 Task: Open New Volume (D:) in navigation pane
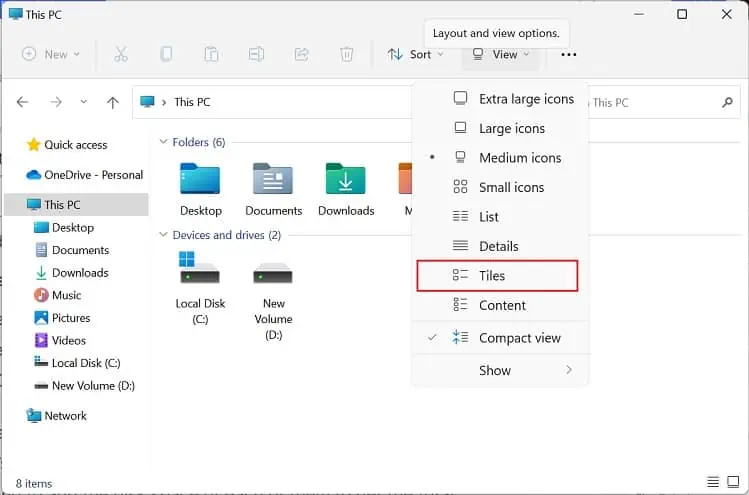pyautogui.click(x=85, y=386)
